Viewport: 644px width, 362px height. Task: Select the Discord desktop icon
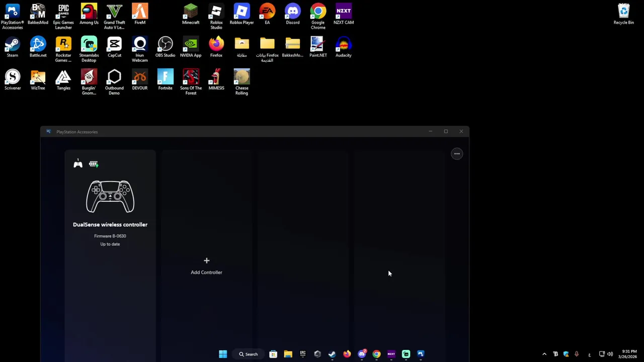(292, 14)
